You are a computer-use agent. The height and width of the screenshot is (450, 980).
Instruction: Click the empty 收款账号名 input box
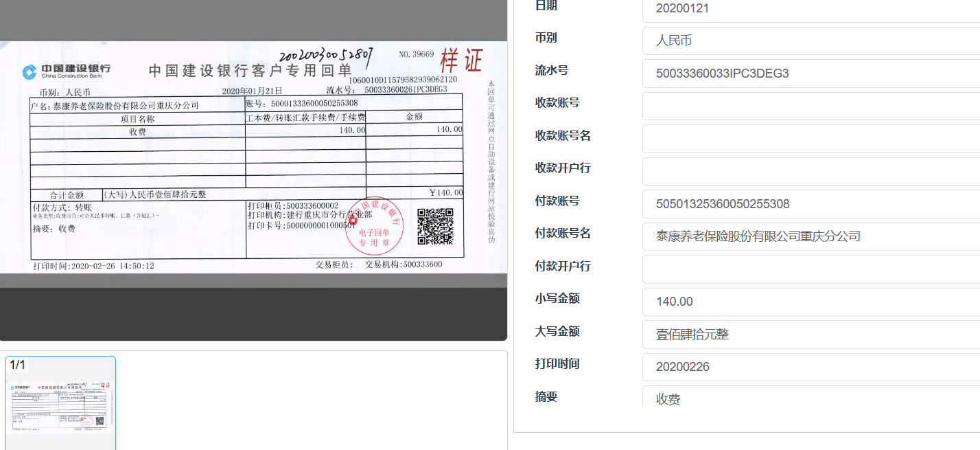[810, 139]
